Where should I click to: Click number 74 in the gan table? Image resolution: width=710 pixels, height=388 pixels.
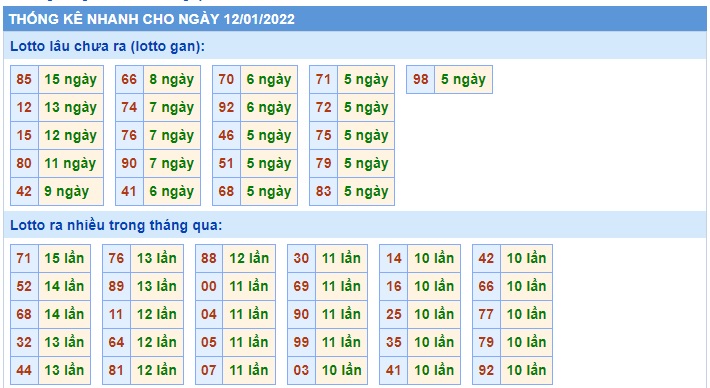pyautogui.click(x=130, y=107)
